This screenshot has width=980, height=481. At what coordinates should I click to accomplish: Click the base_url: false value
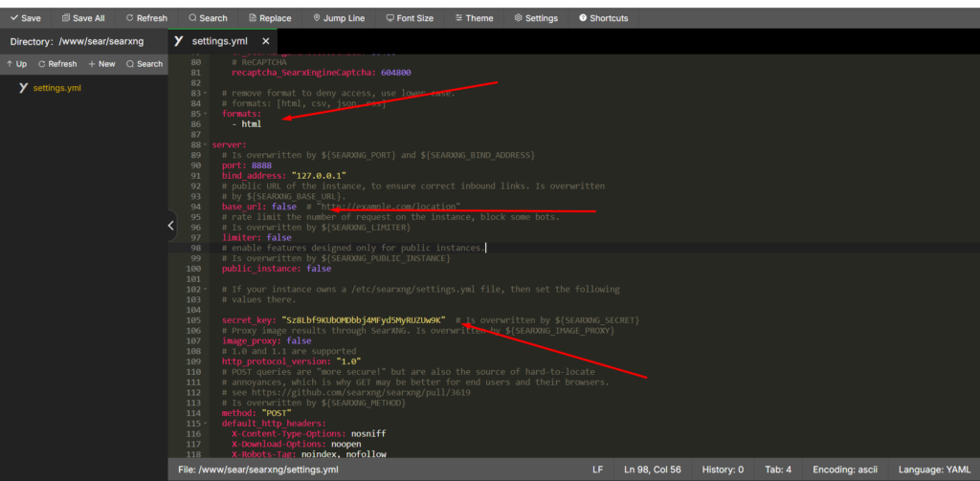pos(284,207)
